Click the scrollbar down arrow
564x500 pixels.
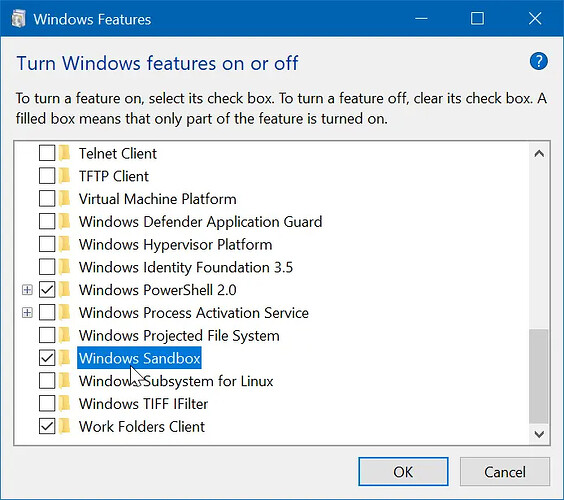point(539,434)
